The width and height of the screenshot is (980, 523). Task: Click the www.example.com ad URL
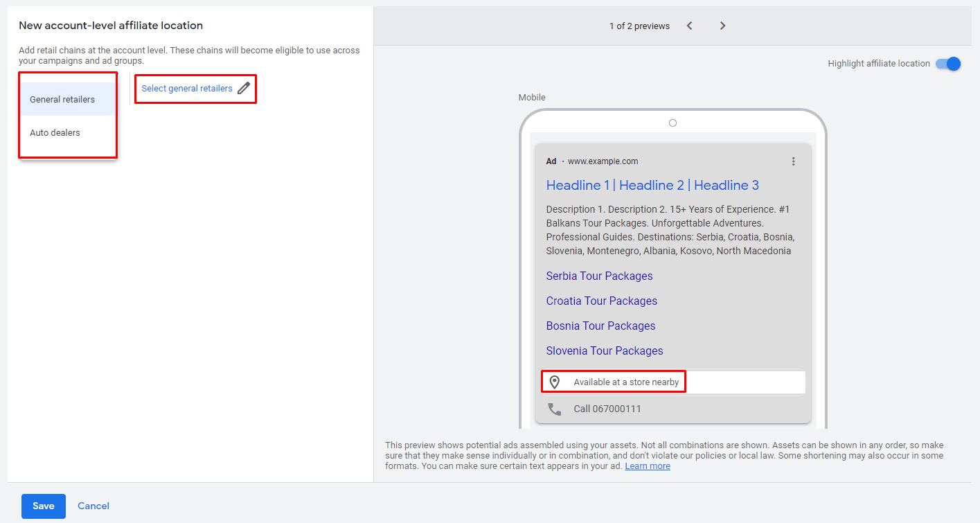603,161
